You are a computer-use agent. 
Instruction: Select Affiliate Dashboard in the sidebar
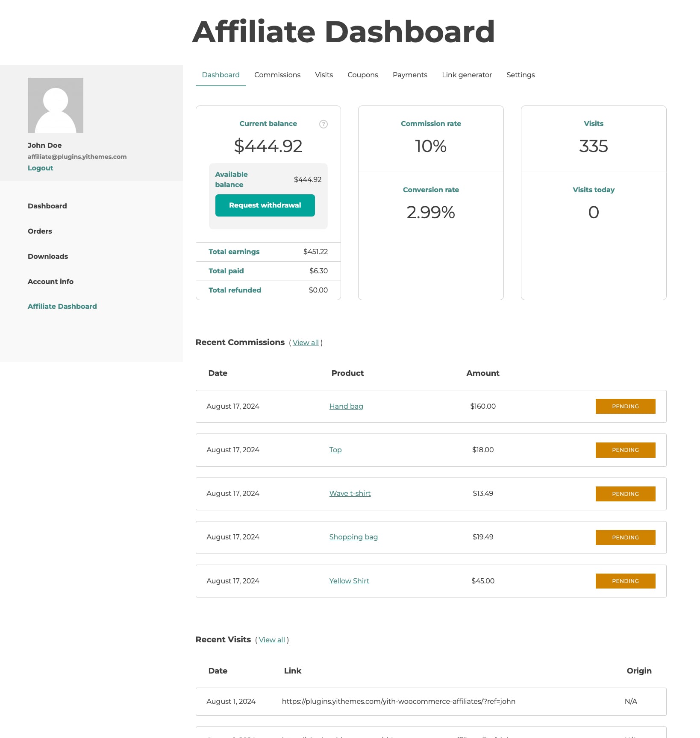pyautogui.click(x=62, y=306)
